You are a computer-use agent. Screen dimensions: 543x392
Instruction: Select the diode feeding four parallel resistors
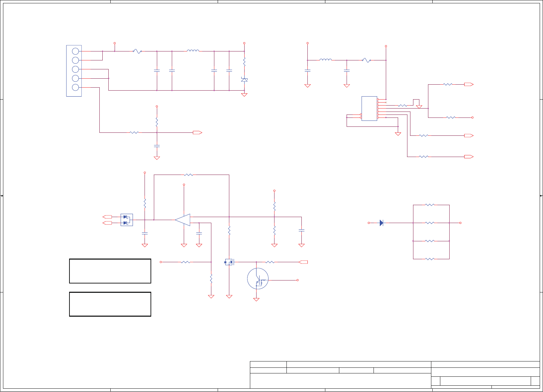381,223
